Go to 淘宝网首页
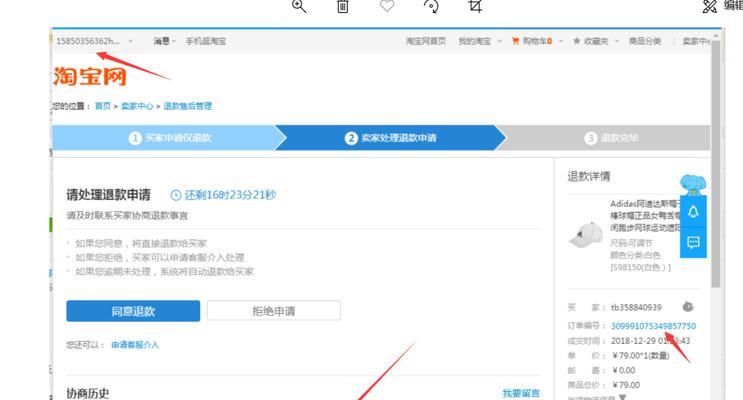 (426, 41)
